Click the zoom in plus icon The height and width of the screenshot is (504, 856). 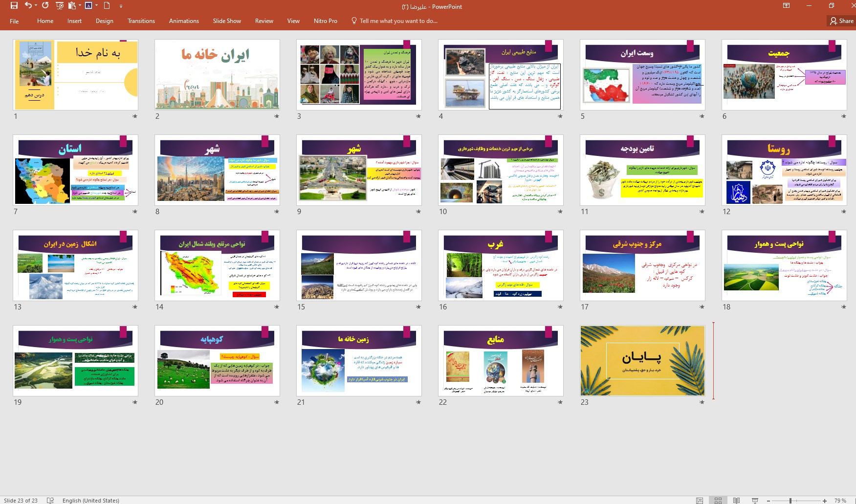[825, 501]
